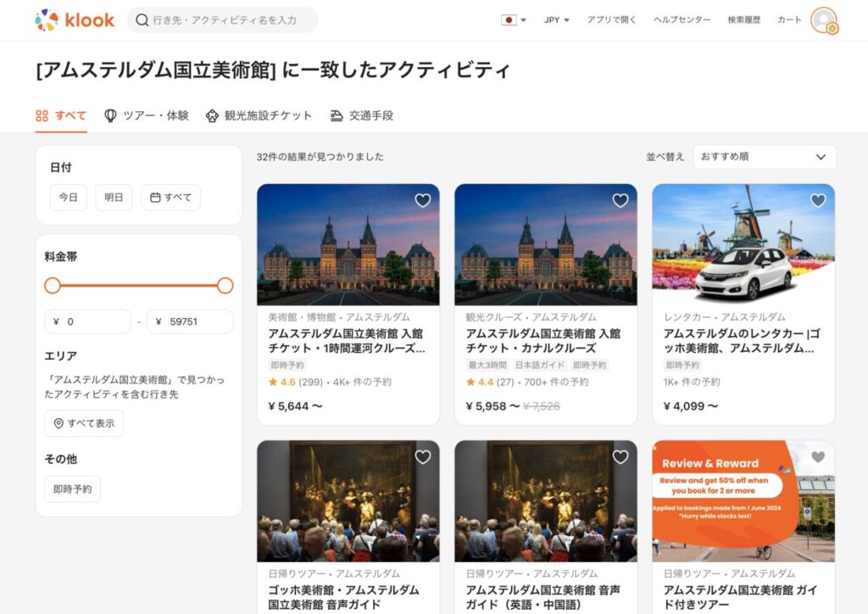
Task: Click the right price range slider handle
Action: pos(225,286)
